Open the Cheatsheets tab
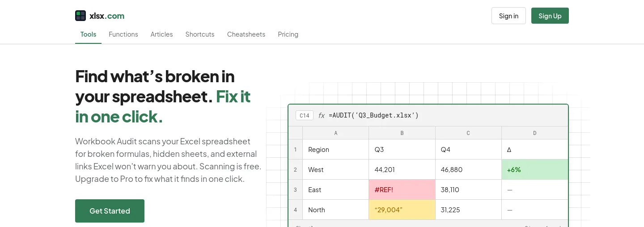 pyautogui.click(x=246, y=34)
